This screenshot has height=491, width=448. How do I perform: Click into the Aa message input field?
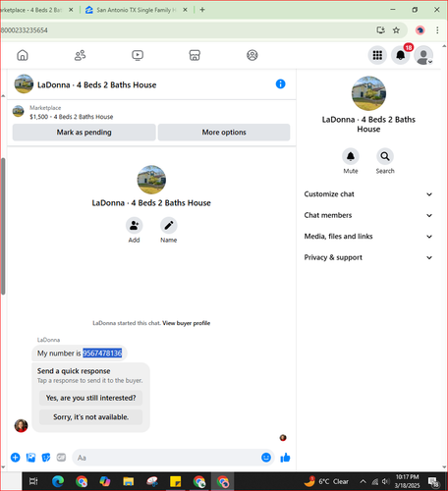(167, 458)
